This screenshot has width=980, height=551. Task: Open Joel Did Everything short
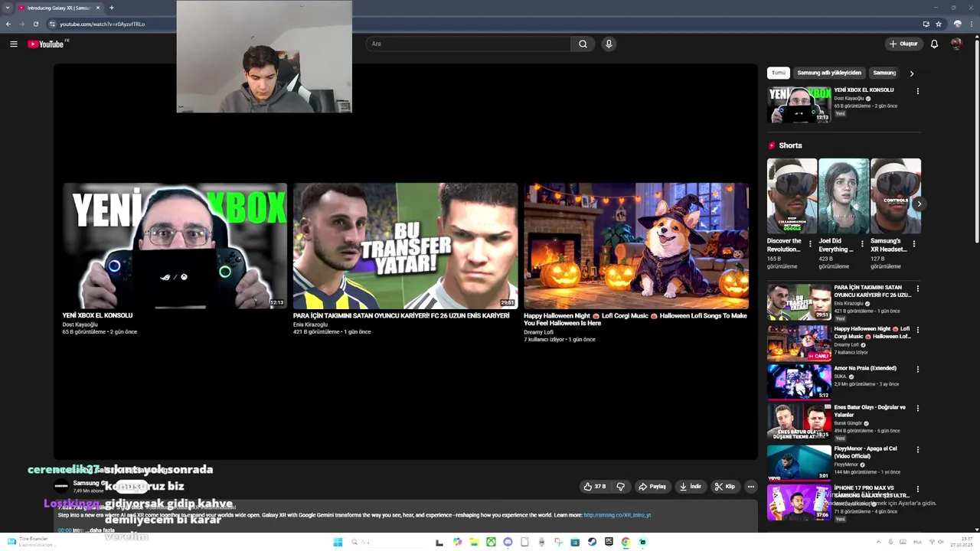pos(844,196)
